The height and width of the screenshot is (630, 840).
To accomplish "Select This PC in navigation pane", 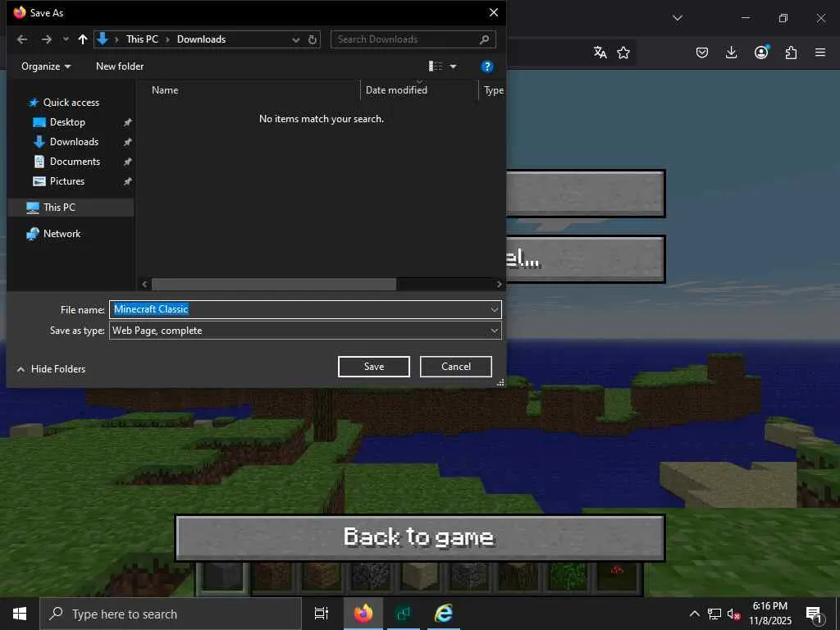I will (x=59, y=208).
